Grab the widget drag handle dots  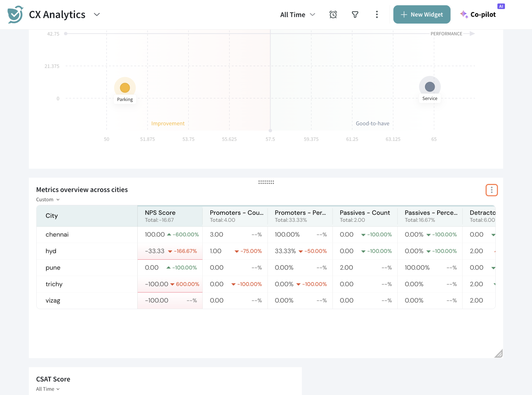pos(266,182)
